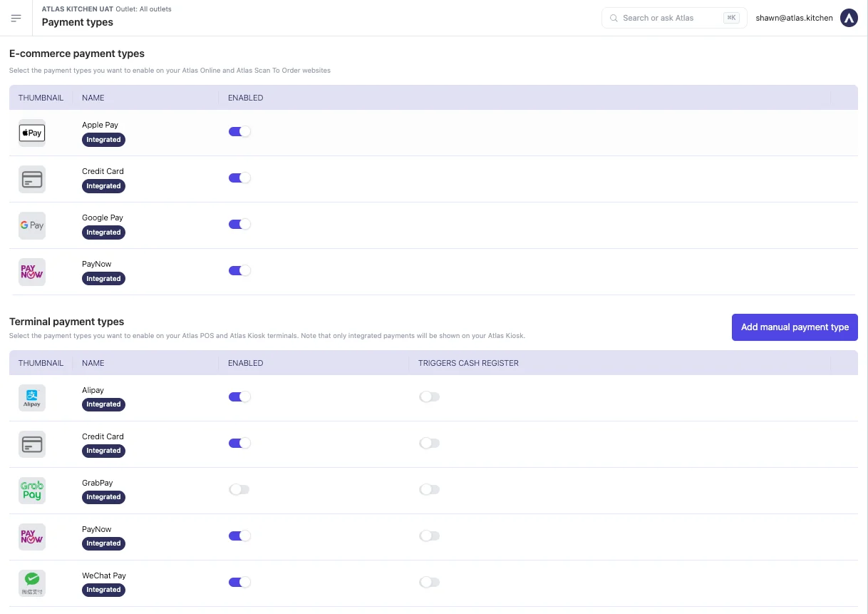This screenshot has width=868, height=614.
Task: Open the hamburger navigation menu
Action: (16, 18)
